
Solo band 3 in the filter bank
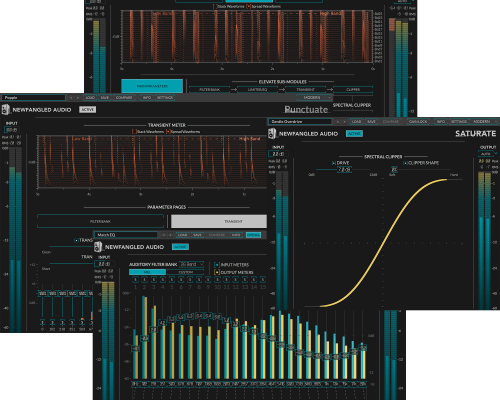coord(153,280)
